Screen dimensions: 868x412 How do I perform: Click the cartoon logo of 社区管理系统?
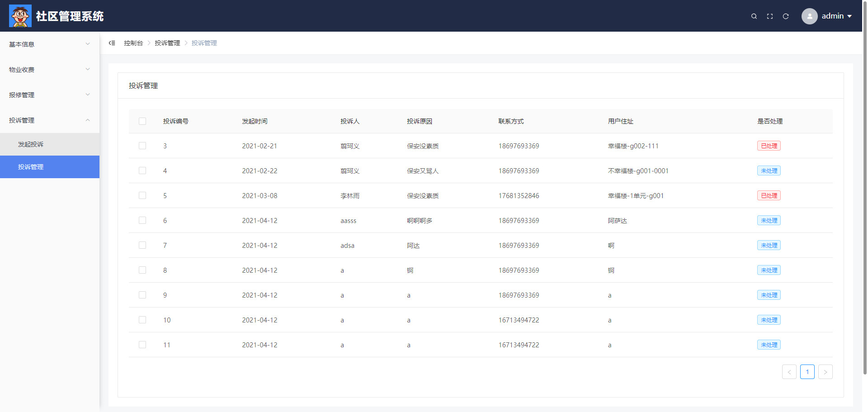pos(20,16)
